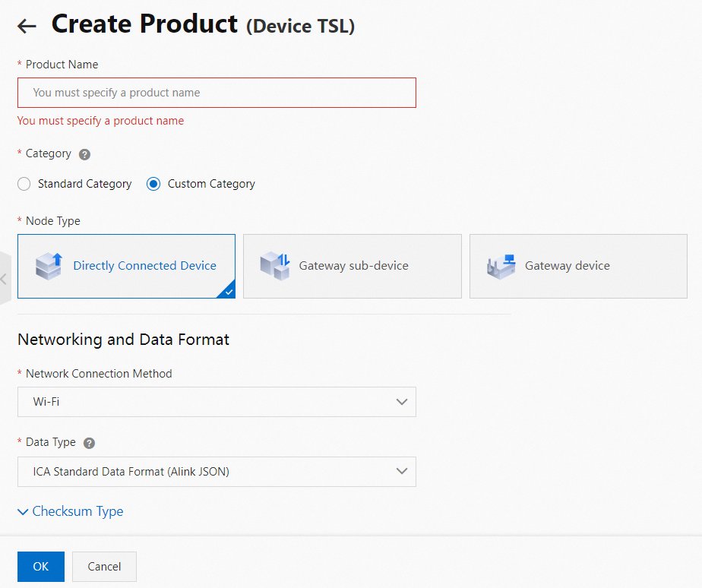The width and height of the screenshot is (702, 588).
Task: Click the Directly Connected Device icon
Action: coord(49,266)
